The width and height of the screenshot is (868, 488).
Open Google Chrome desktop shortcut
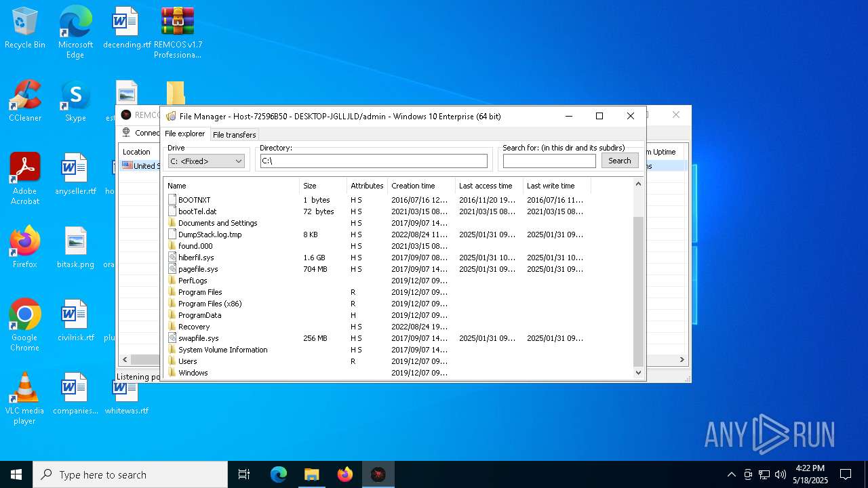tap(25, 325)
